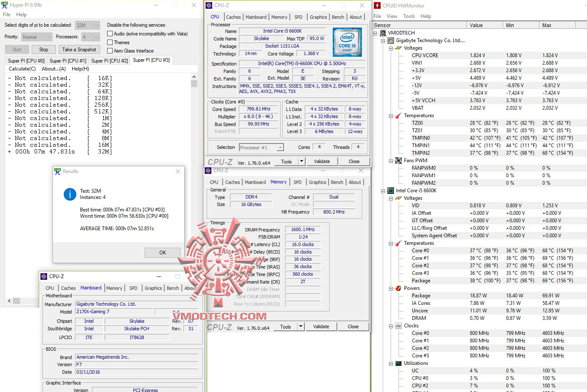Switch to Super PI [CPU #0] tab

pyautogui.click(x=26, y=61)
